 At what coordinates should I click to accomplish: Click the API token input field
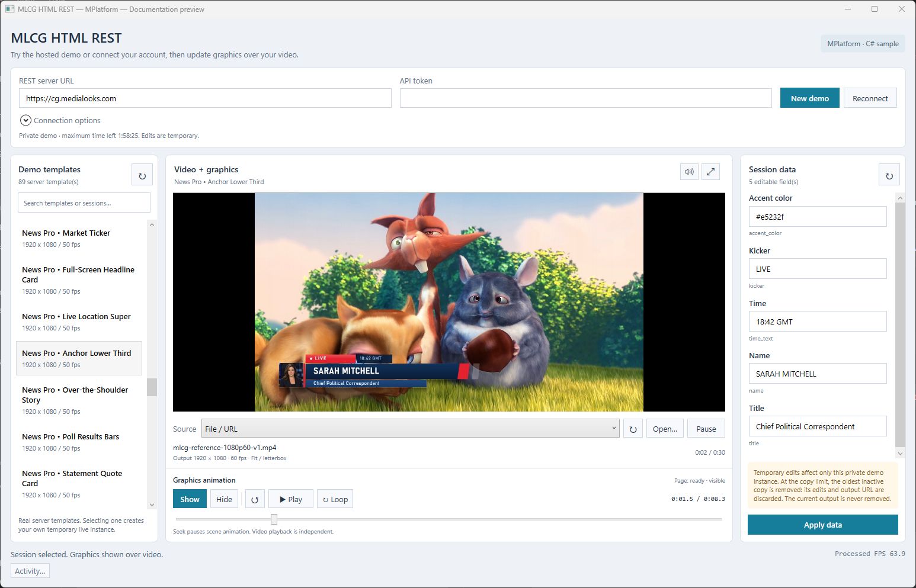585,98
